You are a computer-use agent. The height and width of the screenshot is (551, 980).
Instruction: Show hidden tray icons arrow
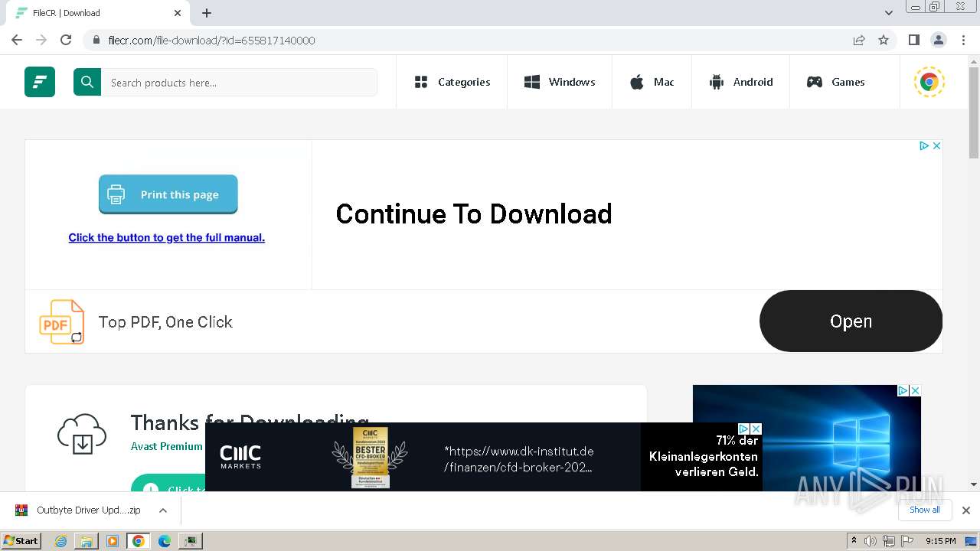tap(854, 541)
